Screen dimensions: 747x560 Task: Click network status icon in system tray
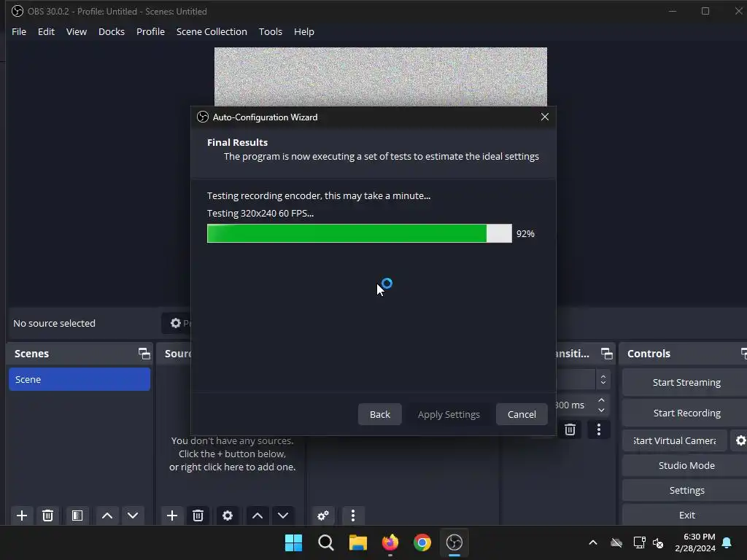click(639, 542)
